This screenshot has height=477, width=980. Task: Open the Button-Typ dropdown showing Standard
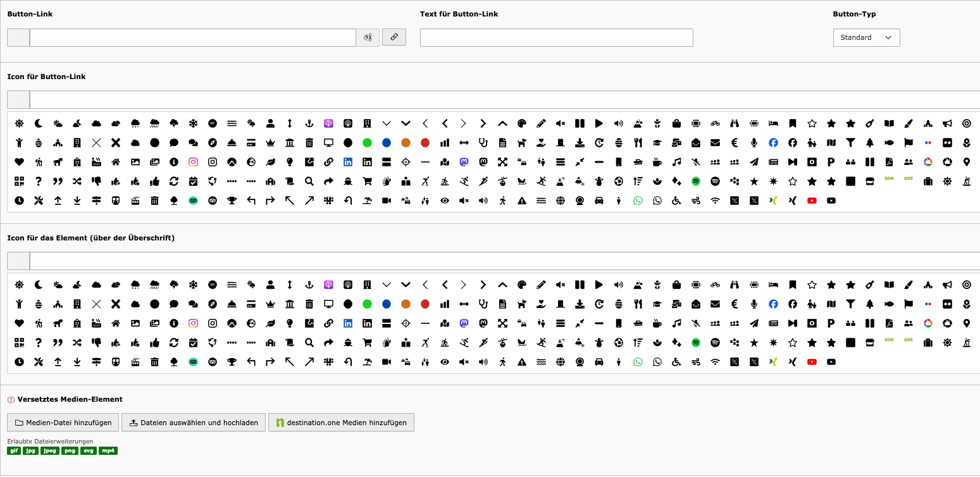click(866, 38)
